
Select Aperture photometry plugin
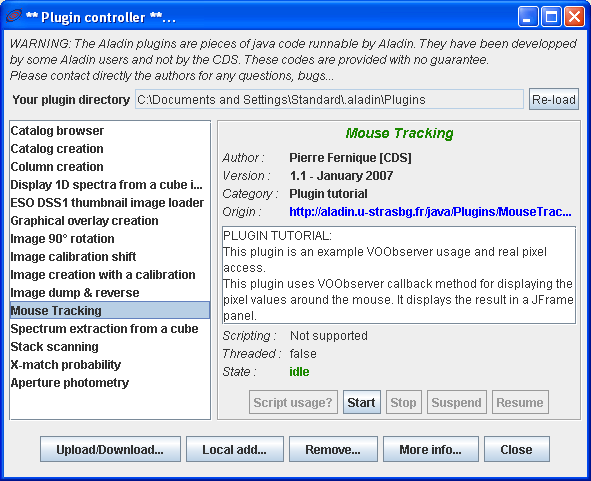(x=110, y=383)
